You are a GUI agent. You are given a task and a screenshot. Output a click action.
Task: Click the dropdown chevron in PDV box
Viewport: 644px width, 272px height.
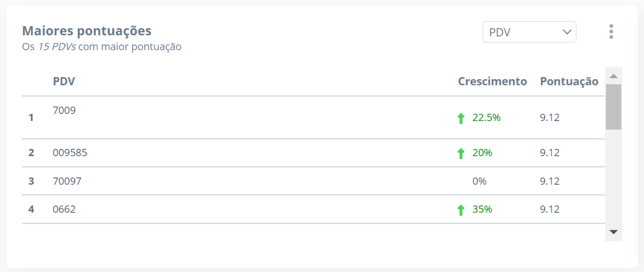coord(567,32)
